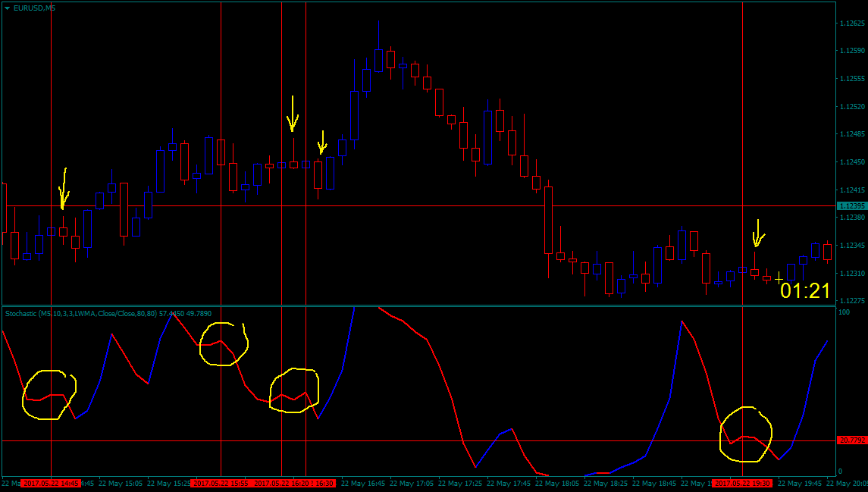The height and width of the screenshot is (492, 868).
Task: Click the 22 May 16:45 time label
Action: click(363, 483)
